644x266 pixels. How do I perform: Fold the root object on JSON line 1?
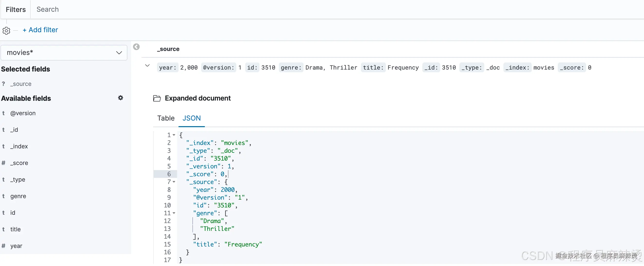pos(174,135)
